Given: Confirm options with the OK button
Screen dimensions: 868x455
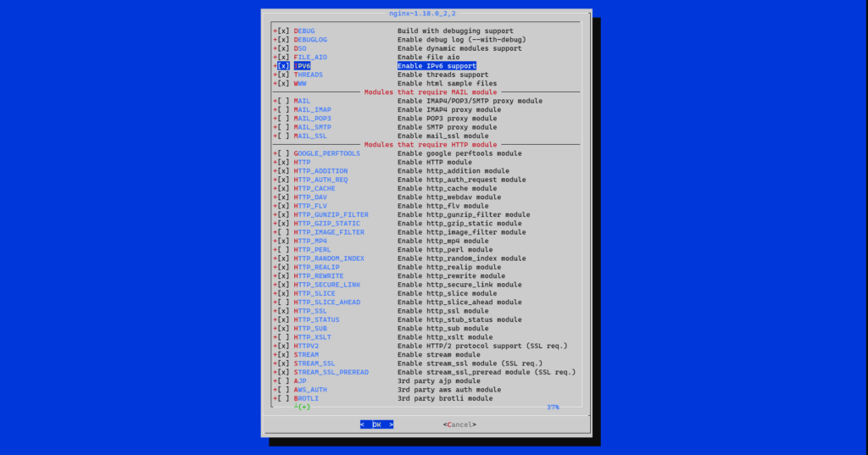Looking at the screenshot, I should (376, 424).
